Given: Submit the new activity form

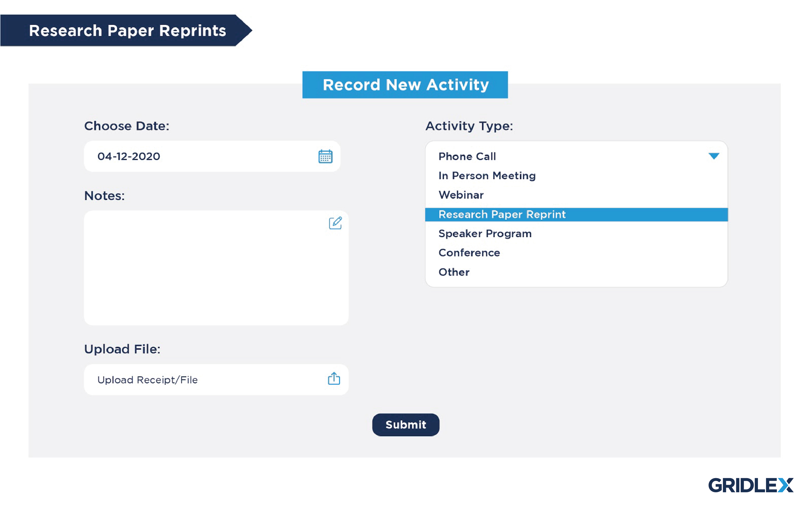Looking at the screenshot, I should click(406, 425).
